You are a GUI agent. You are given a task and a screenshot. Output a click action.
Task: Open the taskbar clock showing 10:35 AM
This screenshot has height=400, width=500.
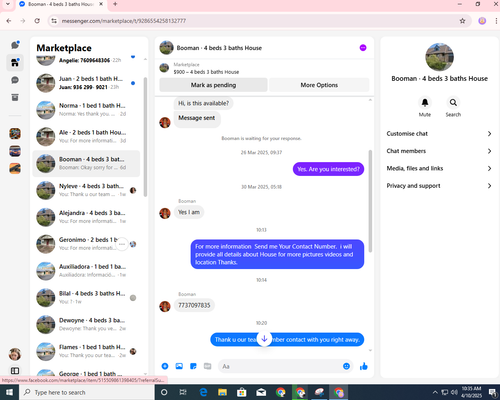pyautogui.click(x=471, y=392)
